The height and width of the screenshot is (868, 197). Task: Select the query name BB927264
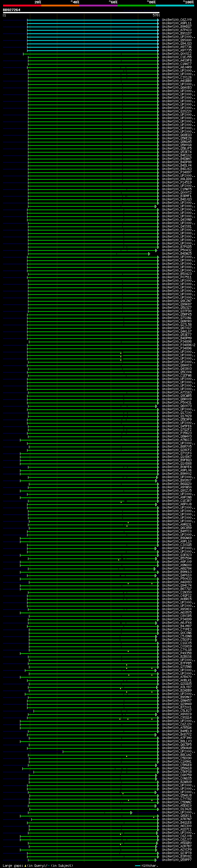click(11, 10)
